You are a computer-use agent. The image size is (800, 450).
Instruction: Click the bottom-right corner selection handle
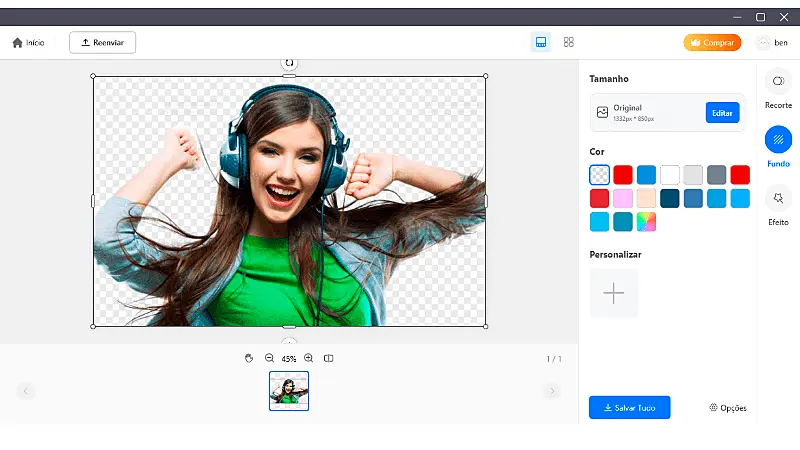pyautogui.click(x=486, y=327)
